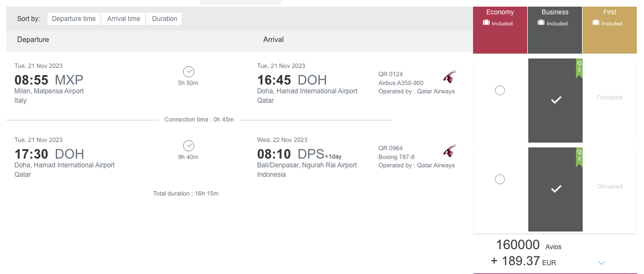Open the First cabin column header

coord(610,30)
